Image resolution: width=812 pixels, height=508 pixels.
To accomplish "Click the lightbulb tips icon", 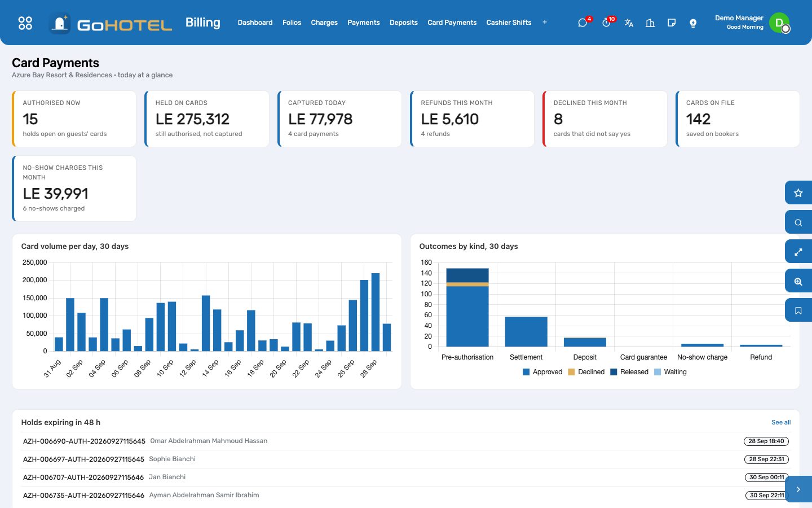I will pyautogui.click(x=693, y=23).
